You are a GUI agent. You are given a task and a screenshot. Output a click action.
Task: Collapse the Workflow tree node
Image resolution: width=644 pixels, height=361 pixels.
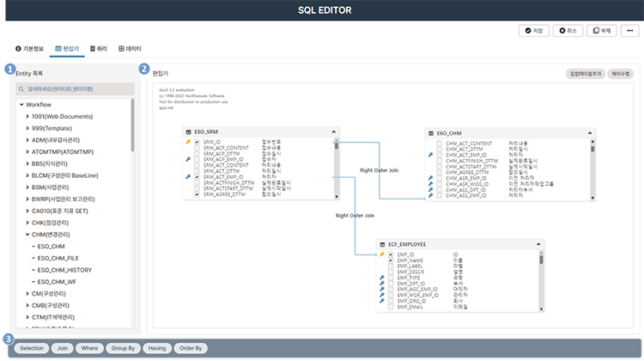pyautogui.click(x=21, y=104)
